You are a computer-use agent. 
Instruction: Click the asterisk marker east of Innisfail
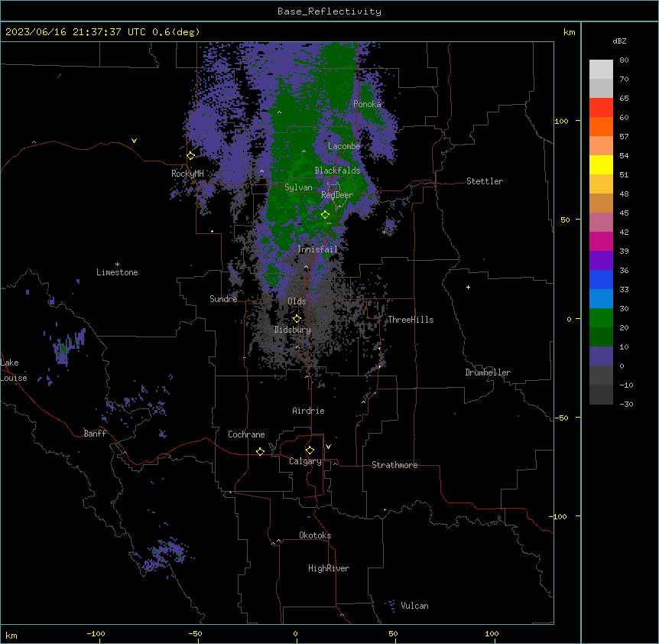coord(384,233)
